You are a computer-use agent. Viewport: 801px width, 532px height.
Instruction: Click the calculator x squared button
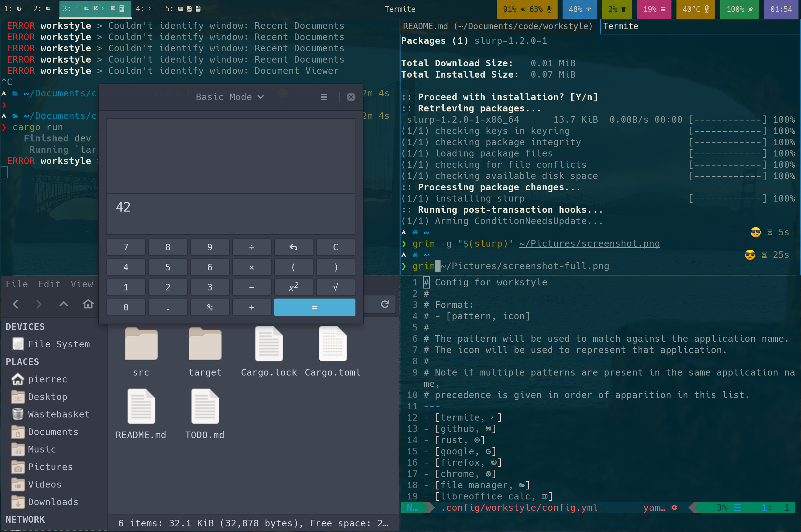[x=293, y=287]
